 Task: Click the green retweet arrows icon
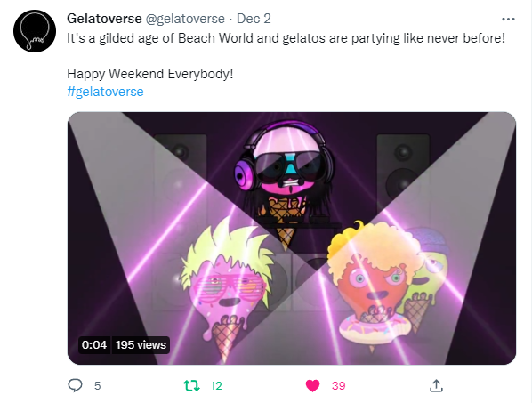[191, 386]
